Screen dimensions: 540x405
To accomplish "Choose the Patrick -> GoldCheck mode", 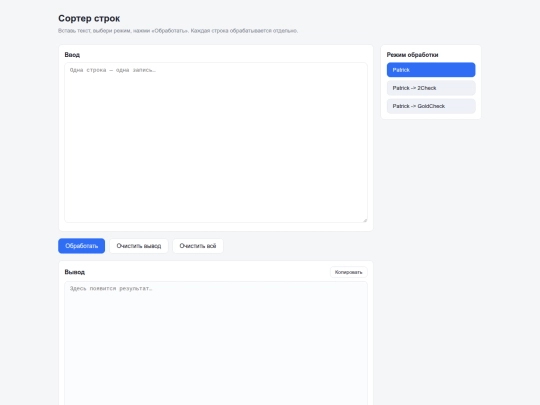I will (431, 106).
